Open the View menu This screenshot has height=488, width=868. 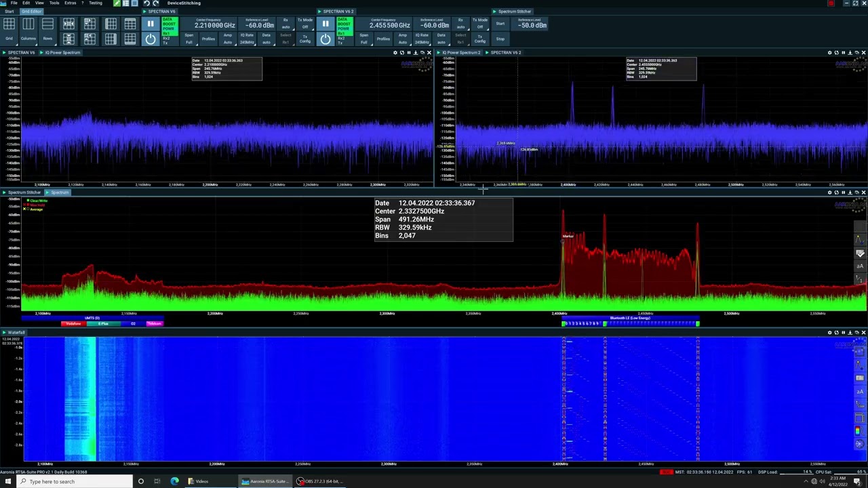(39, 3)
